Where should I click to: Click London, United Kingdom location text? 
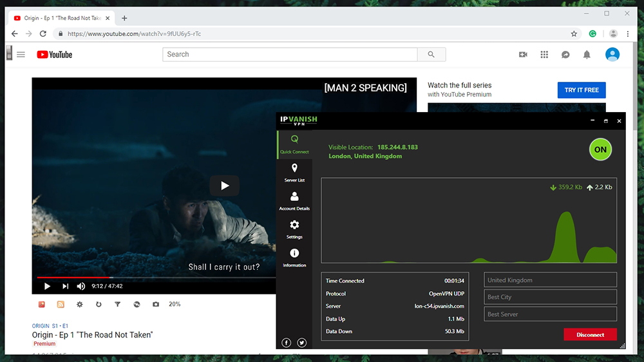pyautogui.click(x=365, y=156)
